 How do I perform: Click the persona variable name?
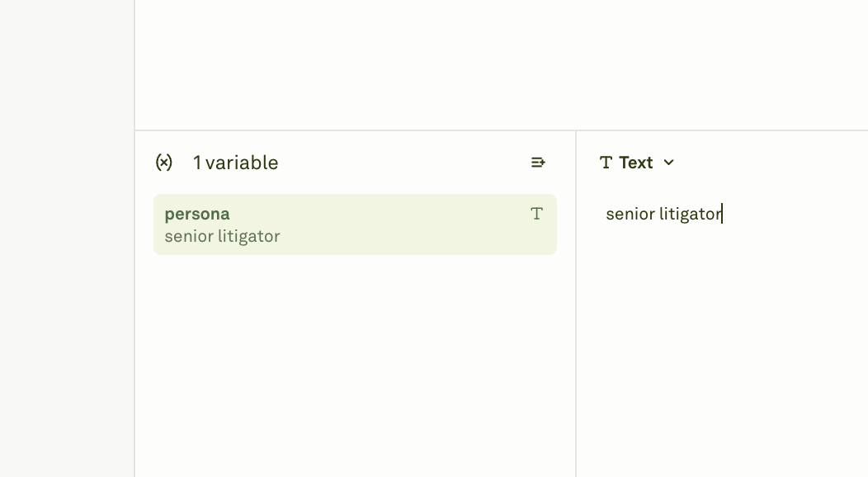coord(197,213)
